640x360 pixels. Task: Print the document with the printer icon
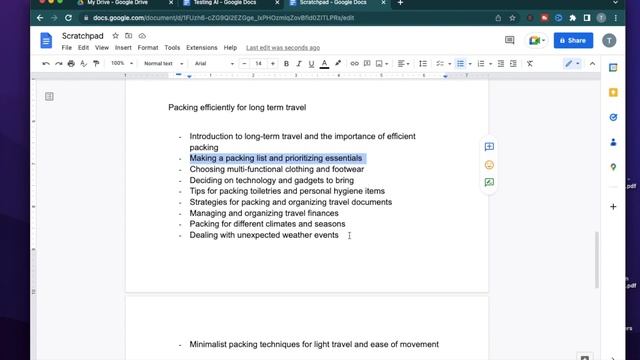pos(71,64)
